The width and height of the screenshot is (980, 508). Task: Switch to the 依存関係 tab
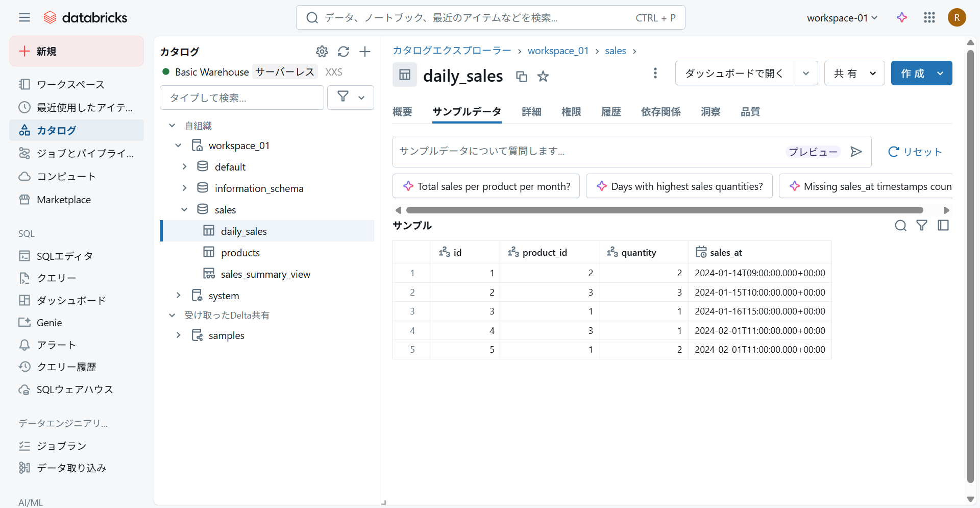[x=660, y=112]
